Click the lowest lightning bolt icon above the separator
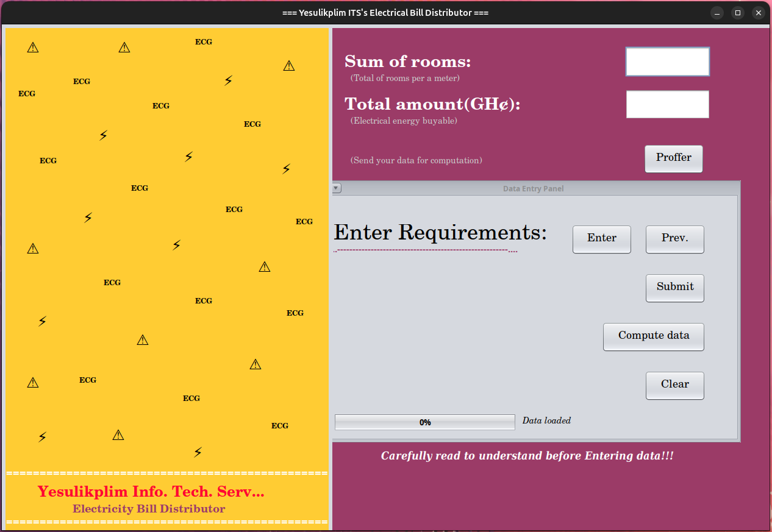The image size is (772, 532). pos(198,452)
